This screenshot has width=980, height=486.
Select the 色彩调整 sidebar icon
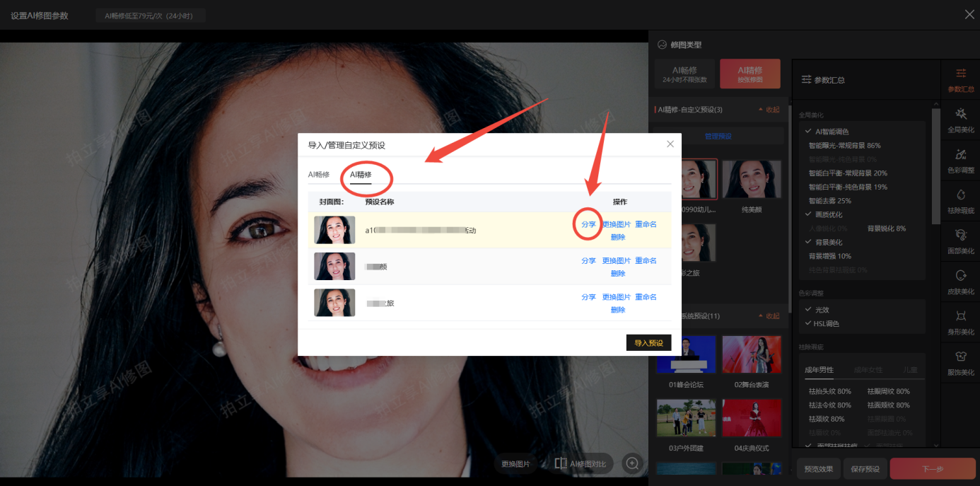[x=960, y=161]
